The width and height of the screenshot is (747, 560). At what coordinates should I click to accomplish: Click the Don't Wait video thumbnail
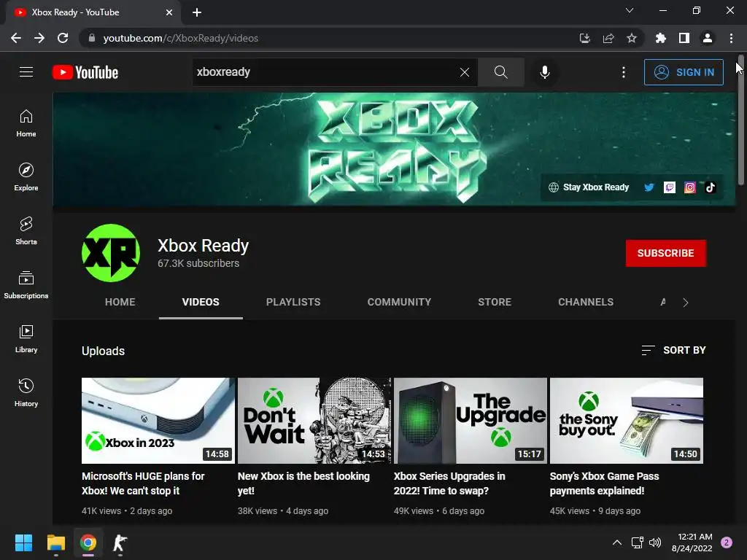(x=314, y=421)
